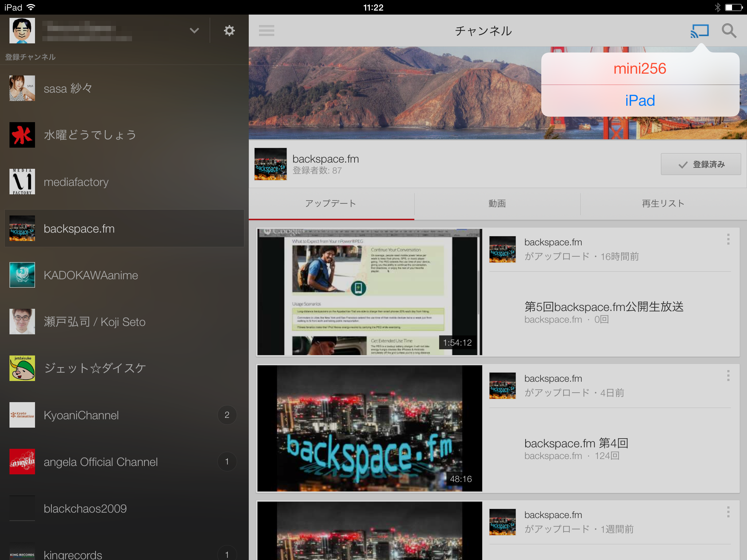The width and height of the screenshot is (747, 560).
Task: Tap the 11:22 clock in status bar
Action: 373,7
